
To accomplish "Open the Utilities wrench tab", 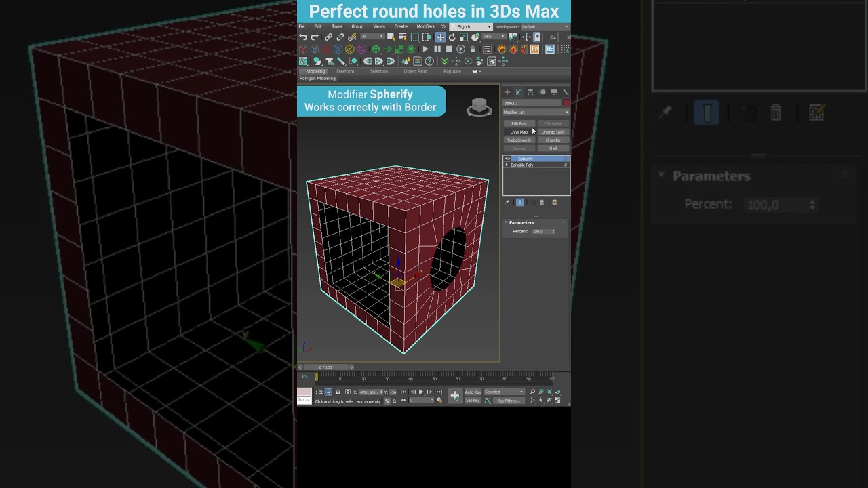I will pyautogui.click(x=566, y=92).
